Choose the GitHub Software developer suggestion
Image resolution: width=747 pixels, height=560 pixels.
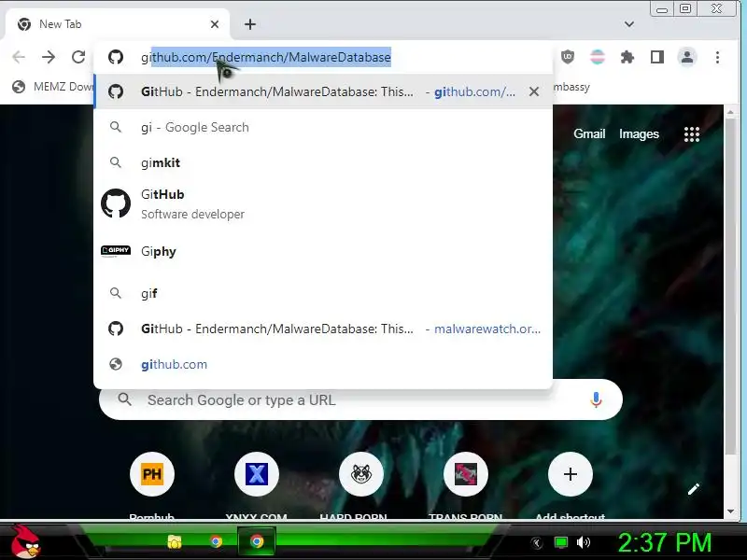click(323, 203)
